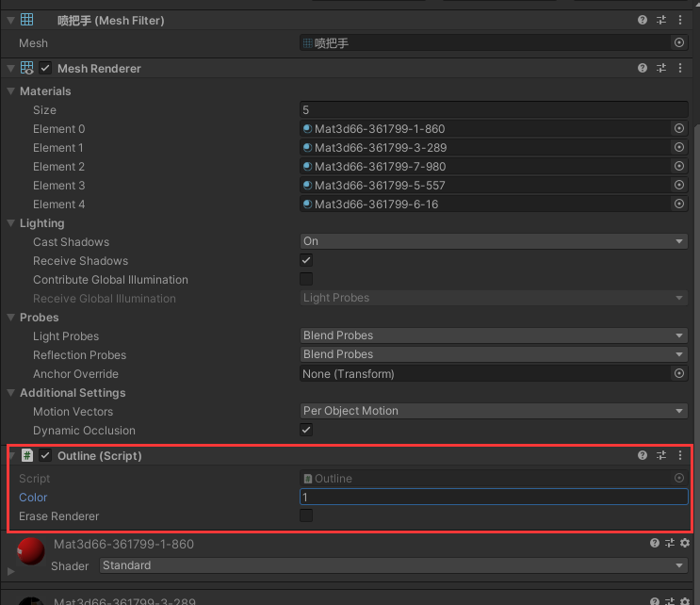Click the Mat3d66-361799-1-860 material title
The height and width of the screenshot is (605, 700).
point(123,544)
